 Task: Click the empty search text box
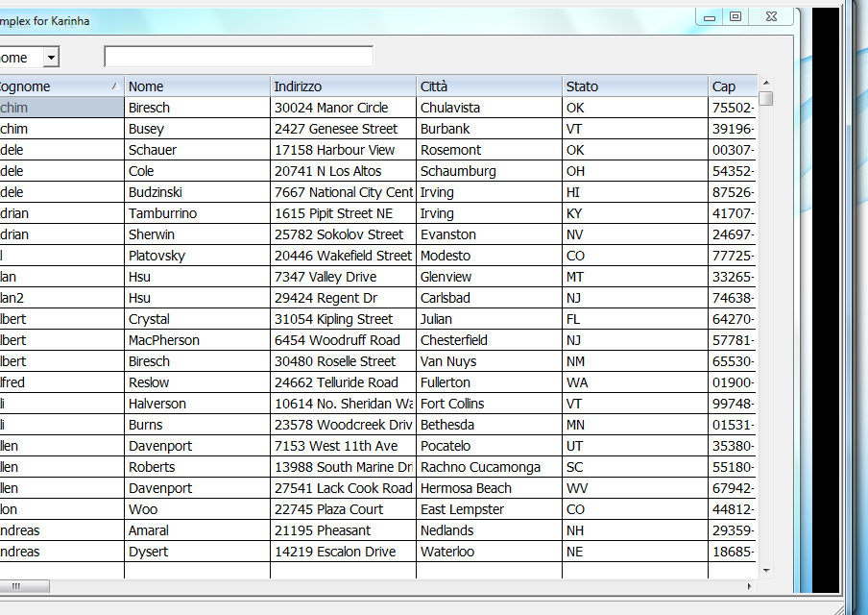[238, 57]
